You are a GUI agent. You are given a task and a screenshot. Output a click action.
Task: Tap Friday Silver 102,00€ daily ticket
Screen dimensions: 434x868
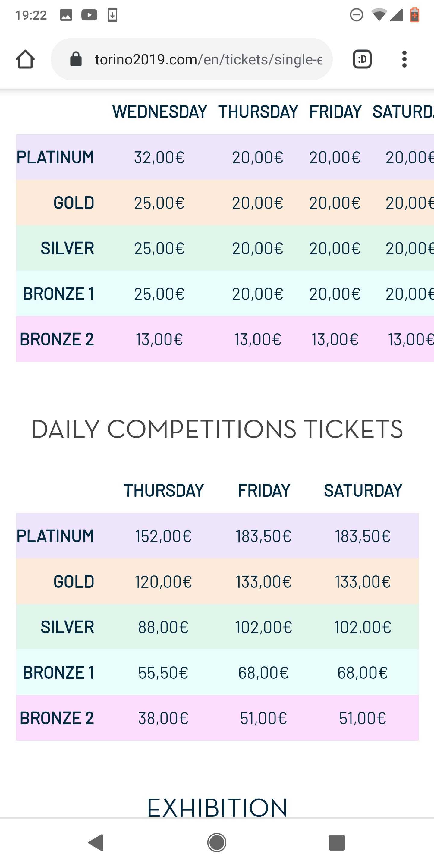point(263,627)
